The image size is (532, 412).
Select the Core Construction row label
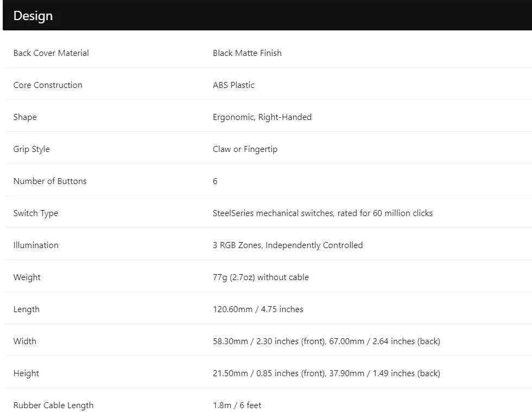48,85
